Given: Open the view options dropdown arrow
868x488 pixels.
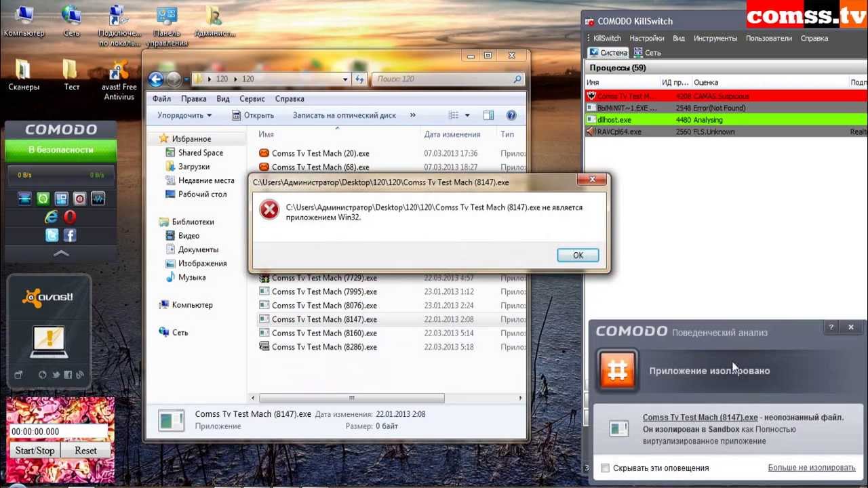Looking at the screenshot, I should click(467, 115).
